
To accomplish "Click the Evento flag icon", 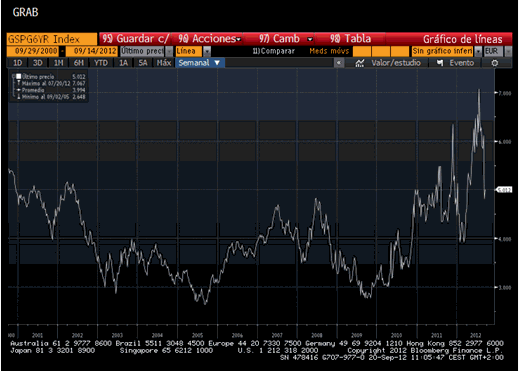I will (440, 63).
